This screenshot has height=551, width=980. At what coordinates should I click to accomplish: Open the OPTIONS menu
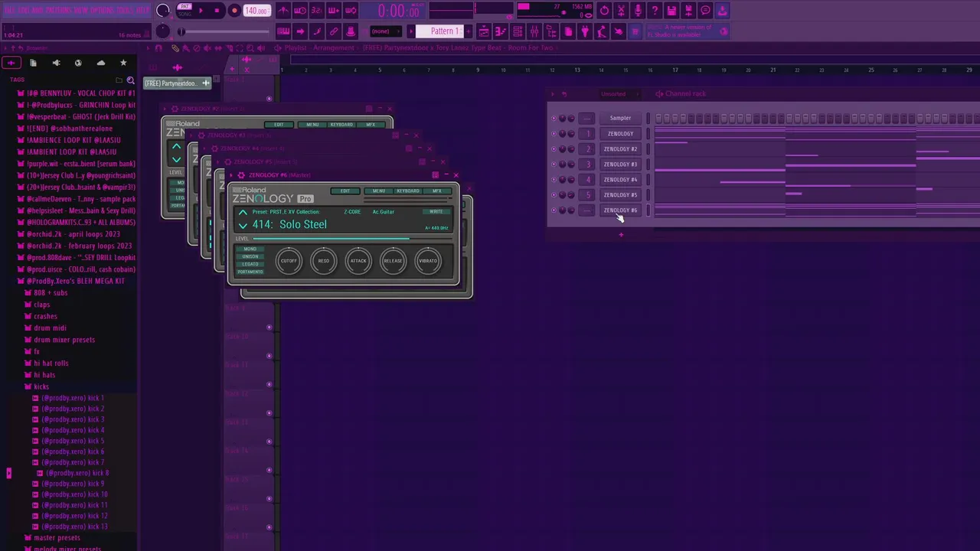pos(100,11)
